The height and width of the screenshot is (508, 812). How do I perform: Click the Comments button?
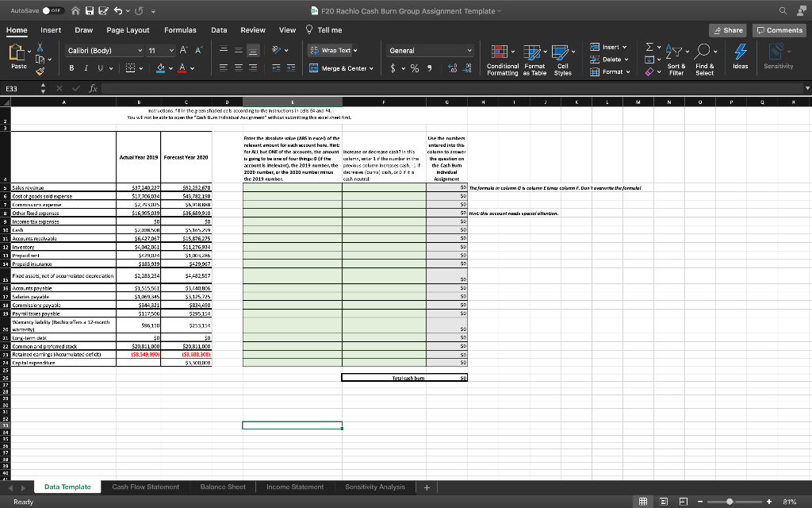[x=779, y=30]
